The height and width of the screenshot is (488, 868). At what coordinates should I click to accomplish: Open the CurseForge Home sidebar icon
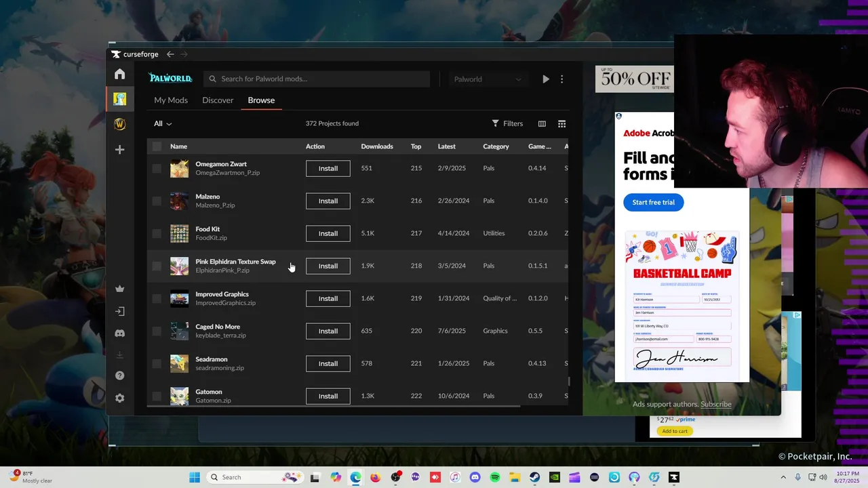120,74
